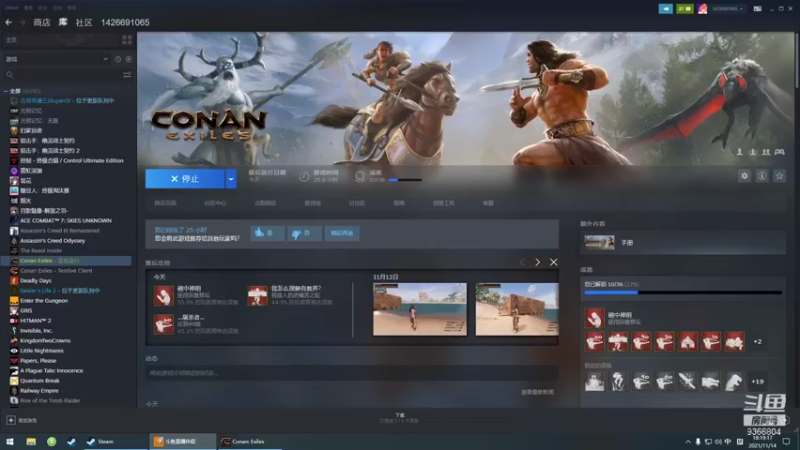Click the library page vertical scrollbar
The height and width of the screenshot is (450, 800).
coord(796,61)
